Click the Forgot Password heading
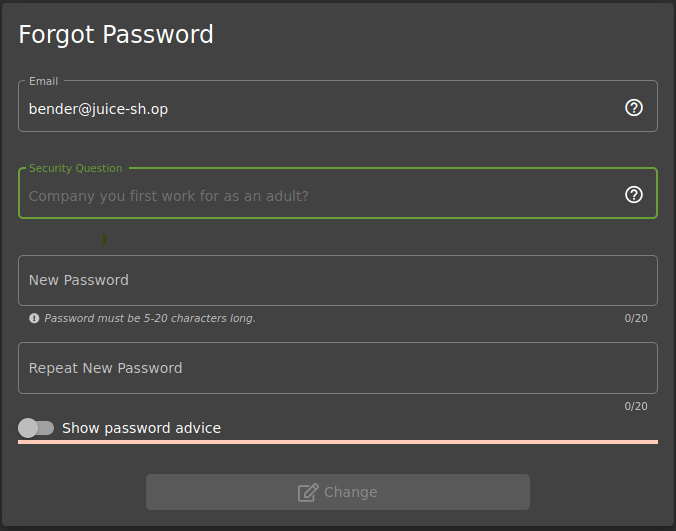Image resolution: width=676 pixels, height=531 pixels. [x=116, y=35]
